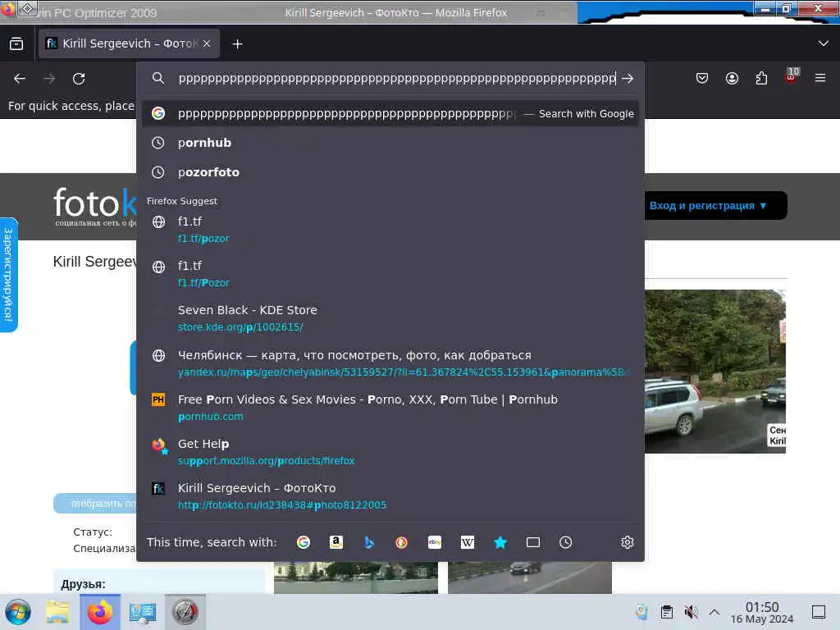Open the extension icon with badge 10
840x630 pixels.
[x=792, y=76]
